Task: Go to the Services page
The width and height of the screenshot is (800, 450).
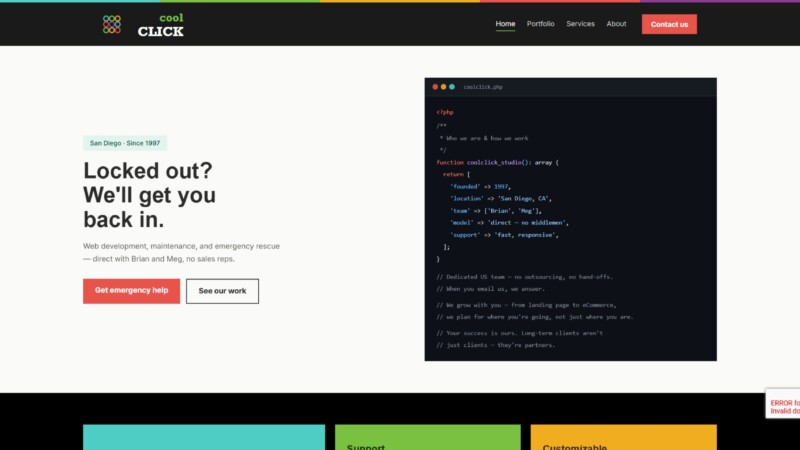Action: click(580, 24)
